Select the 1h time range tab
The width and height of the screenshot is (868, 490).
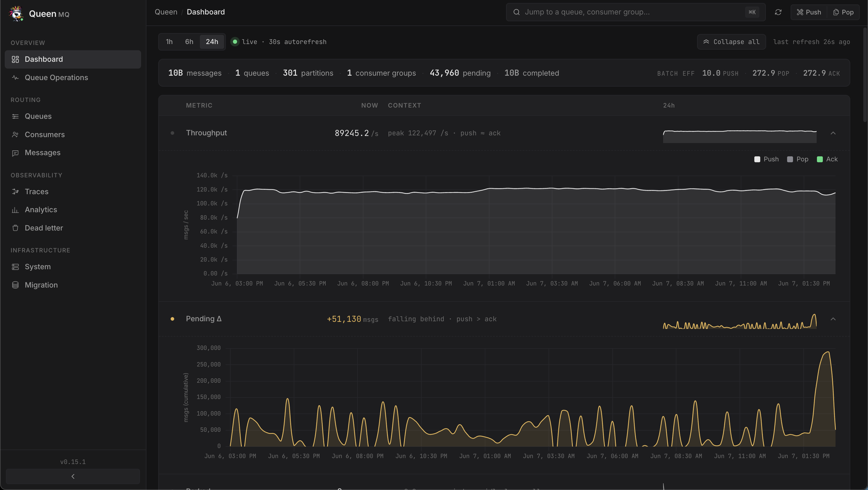tap(169, 42)
